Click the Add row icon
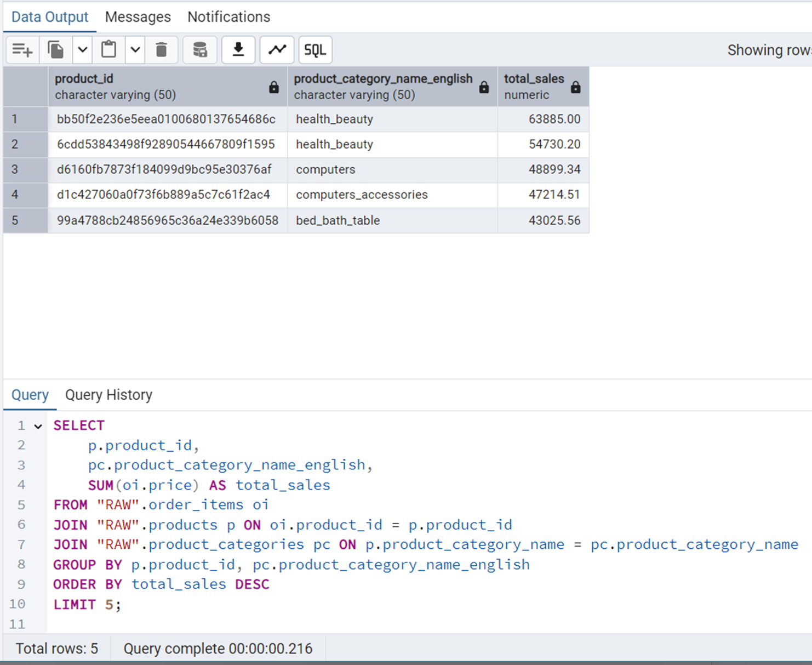812x665 pixels. tap(22, 50)
